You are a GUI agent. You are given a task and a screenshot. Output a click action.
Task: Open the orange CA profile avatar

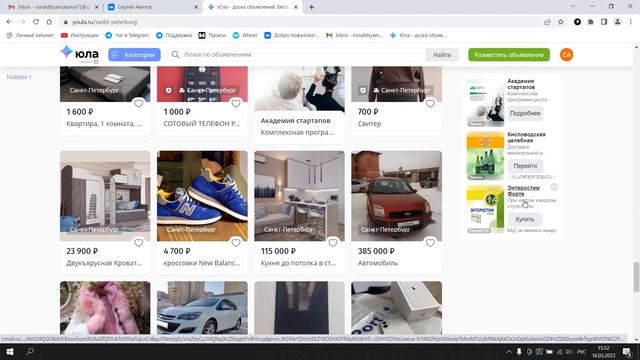point(566,55)
